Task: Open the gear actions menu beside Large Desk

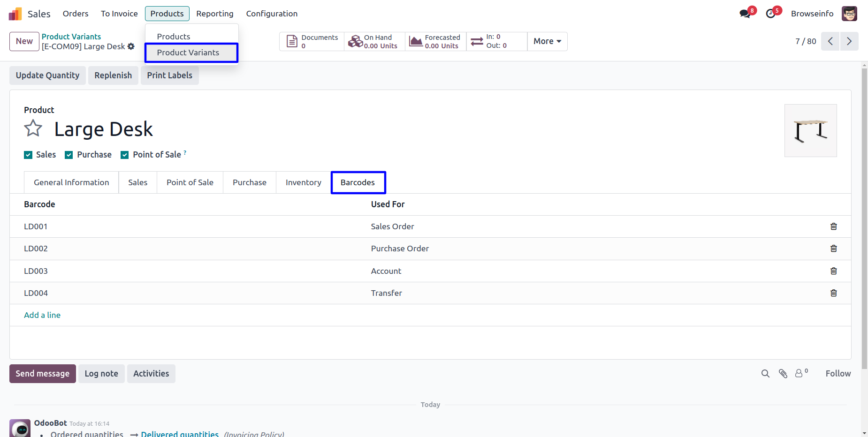Action: (x=131, y=46)
